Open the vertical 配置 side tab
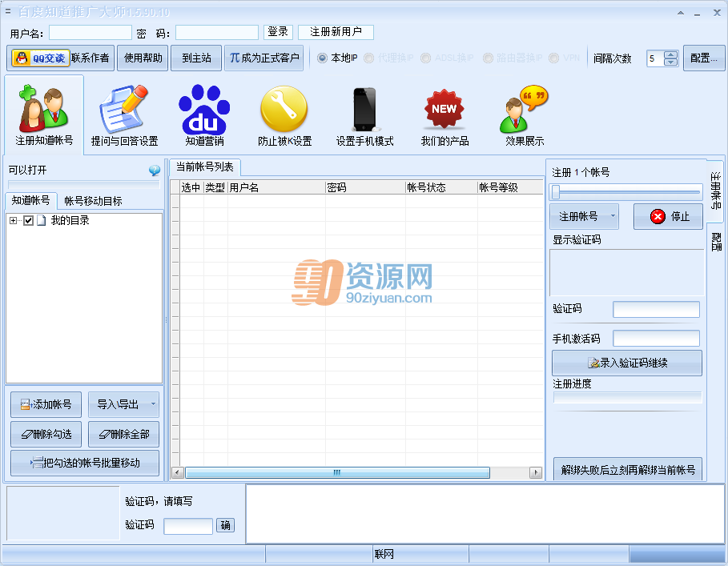Screen dimensions: 728x566 click(715, 241)
